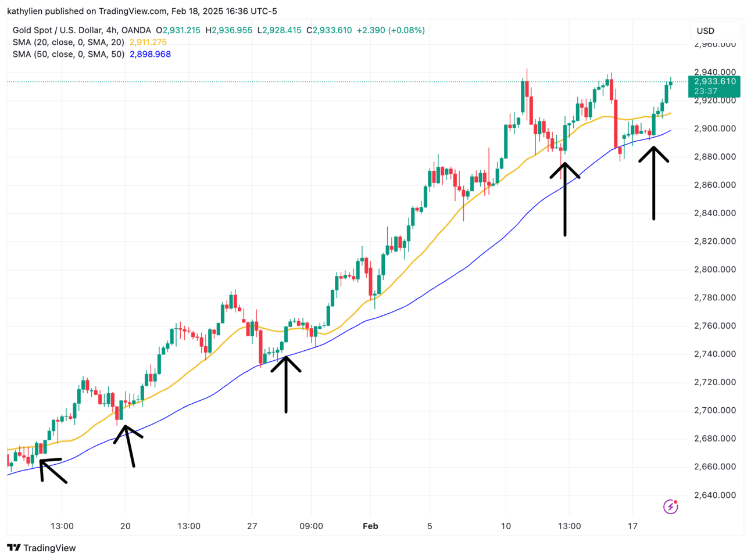This screenshot has height=560, width=751.
Task: Click the close price C2,933.610
Action: [x=329, y=30]
